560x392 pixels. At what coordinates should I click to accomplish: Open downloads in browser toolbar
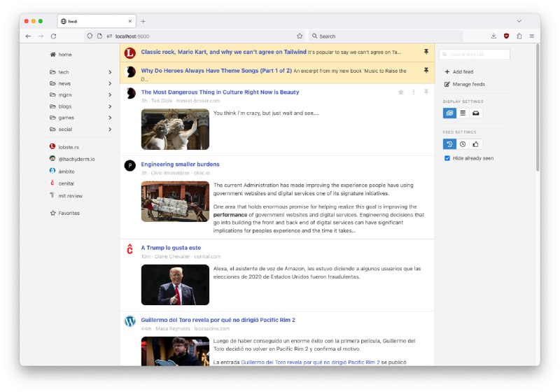click(x=493, y=36)
